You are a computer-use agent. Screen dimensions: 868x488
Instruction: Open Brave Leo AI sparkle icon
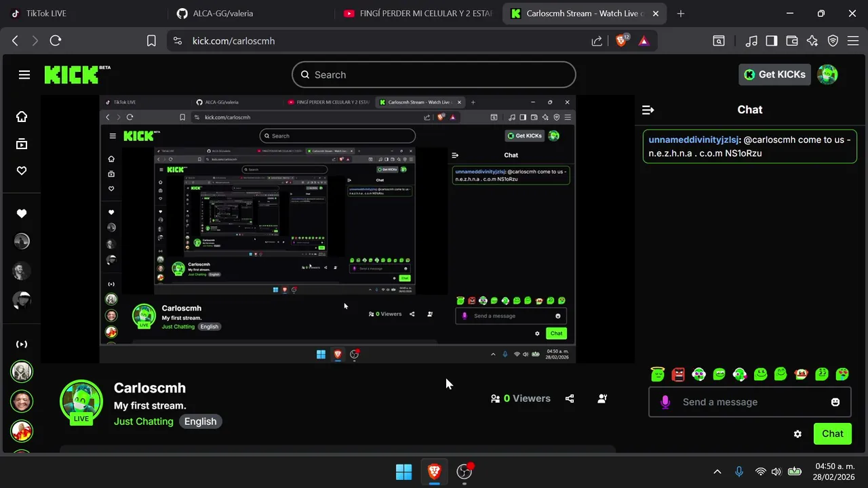click(812, 41)
